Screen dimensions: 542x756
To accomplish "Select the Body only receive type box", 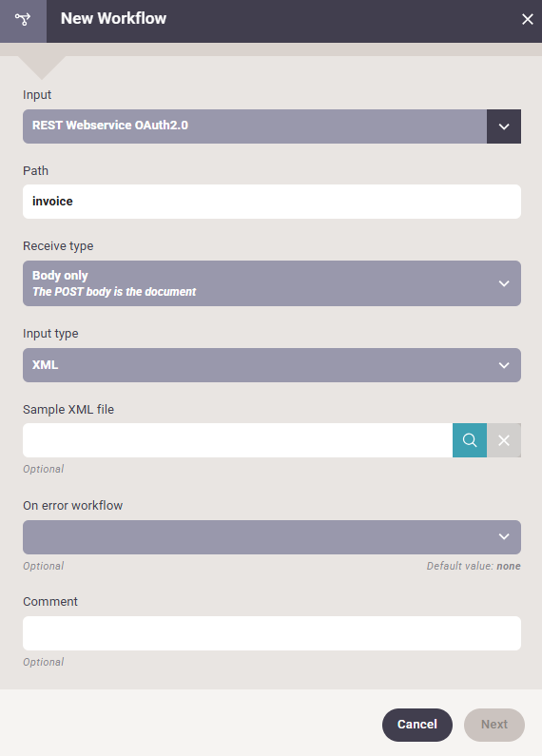I will (x=272, y=283).
